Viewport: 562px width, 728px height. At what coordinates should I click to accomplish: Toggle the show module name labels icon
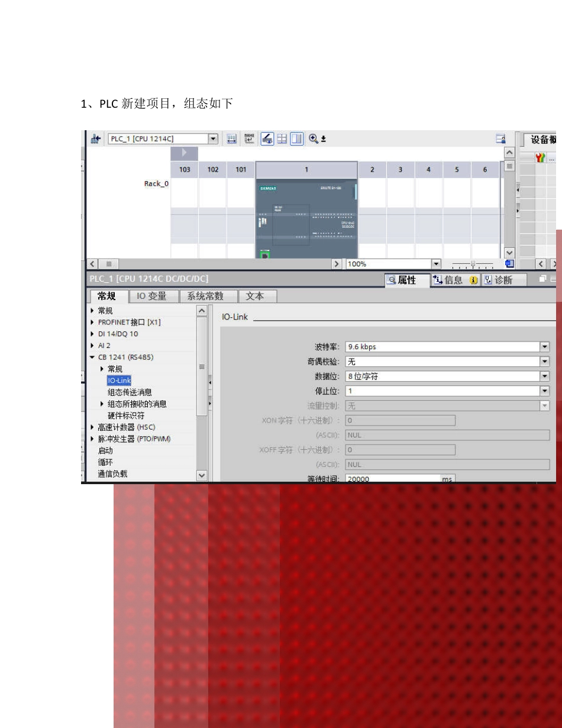tap(249, 139)
